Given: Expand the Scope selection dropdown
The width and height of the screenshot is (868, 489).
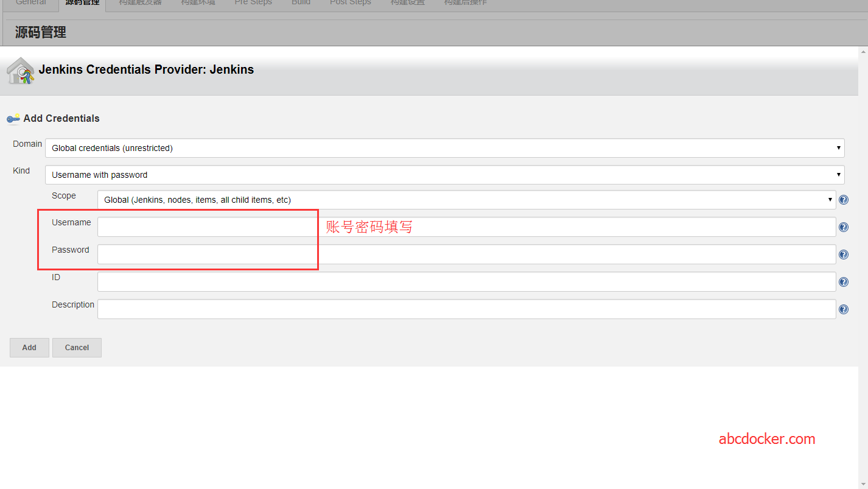Looking at the screenshot, I should pyautogui.click(x=830, y=199).
